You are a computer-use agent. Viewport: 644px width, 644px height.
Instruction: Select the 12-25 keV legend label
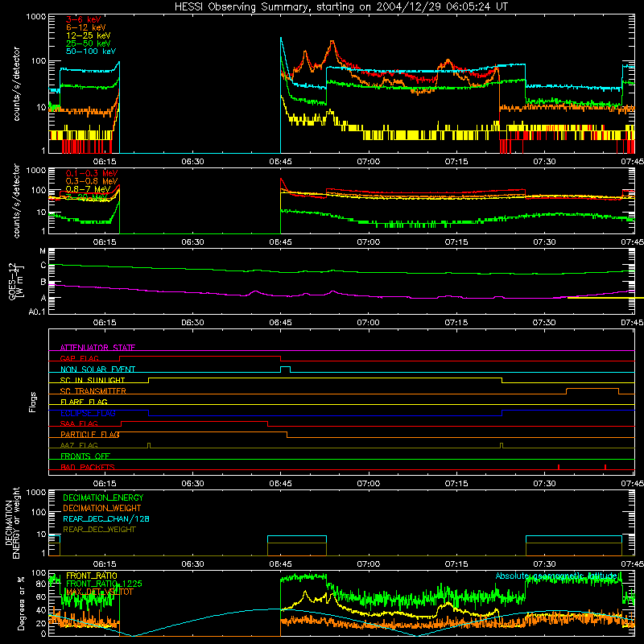point(89,35)
